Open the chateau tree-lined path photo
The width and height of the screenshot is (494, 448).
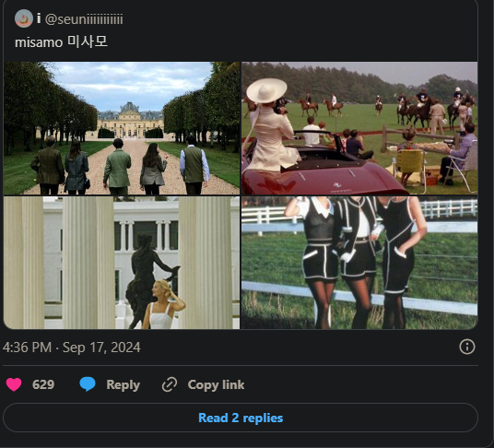tap(122, 128)
